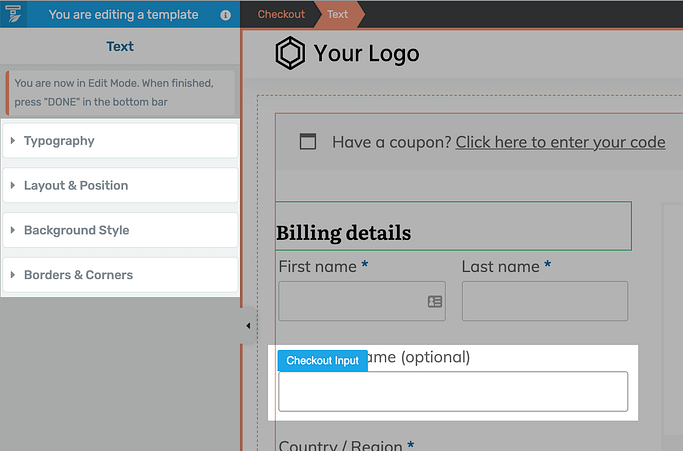Click the Last name input field
Image resolution: width=683 pixels, height=451 pixels.
[544, 301]
